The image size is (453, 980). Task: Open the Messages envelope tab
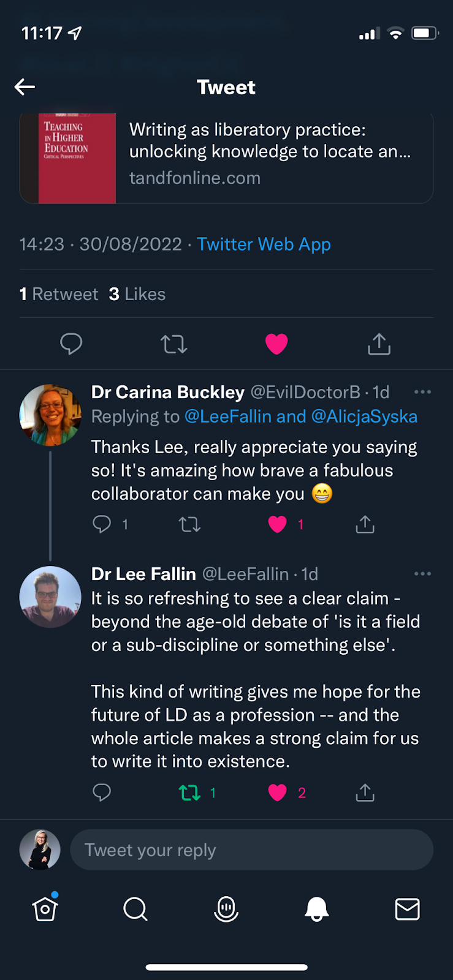[407, 909]
